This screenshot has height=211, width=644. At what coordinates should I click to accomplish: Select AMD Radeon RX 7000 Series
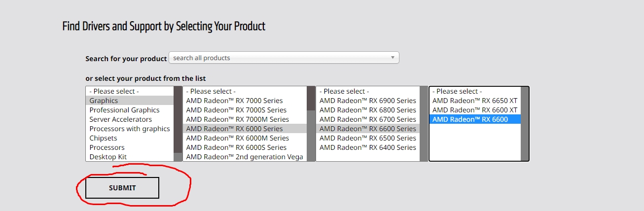[x=234, y=101]
